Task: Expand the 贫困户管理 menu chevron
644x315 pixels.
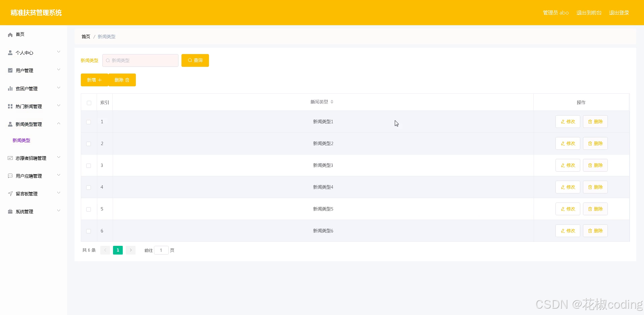Action: tap(59, 88)
